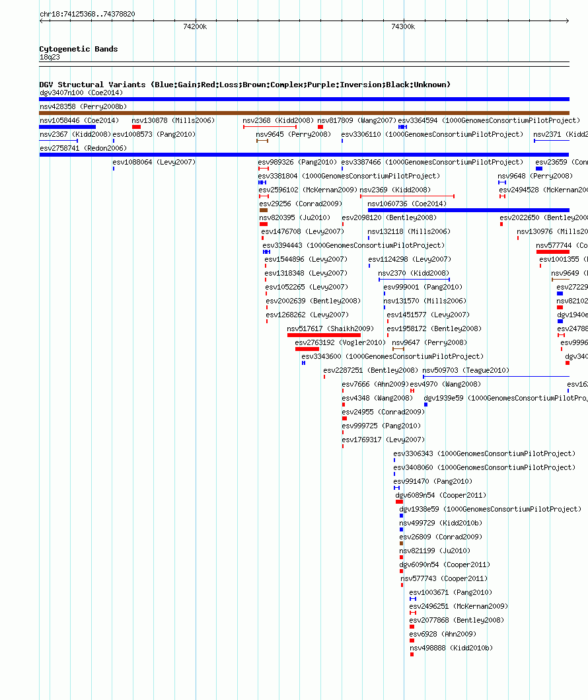Select esv991470 (Pang2010) variant

[x=433, y=481]
